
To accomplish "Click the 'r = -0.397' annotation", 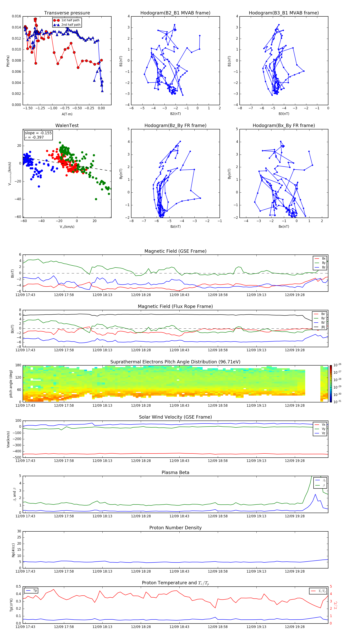I will tap(34, 137).
